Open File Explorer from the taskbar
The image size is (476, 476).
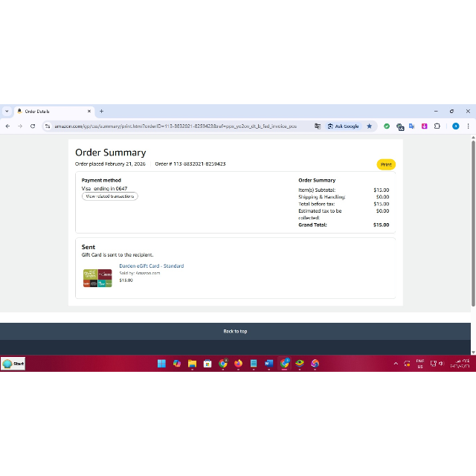[x=192, y=364]
